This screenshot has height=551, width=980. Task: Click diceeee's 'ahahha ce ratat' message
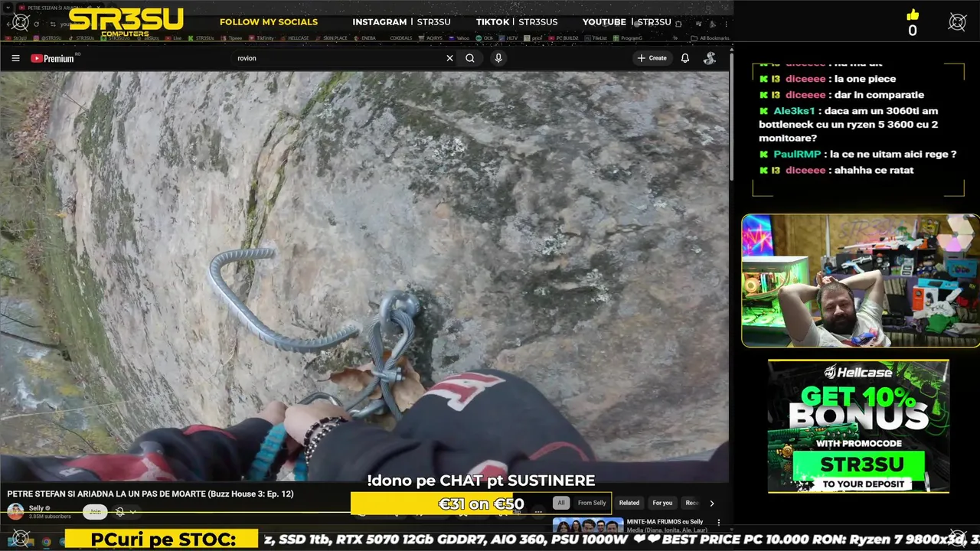836,170
